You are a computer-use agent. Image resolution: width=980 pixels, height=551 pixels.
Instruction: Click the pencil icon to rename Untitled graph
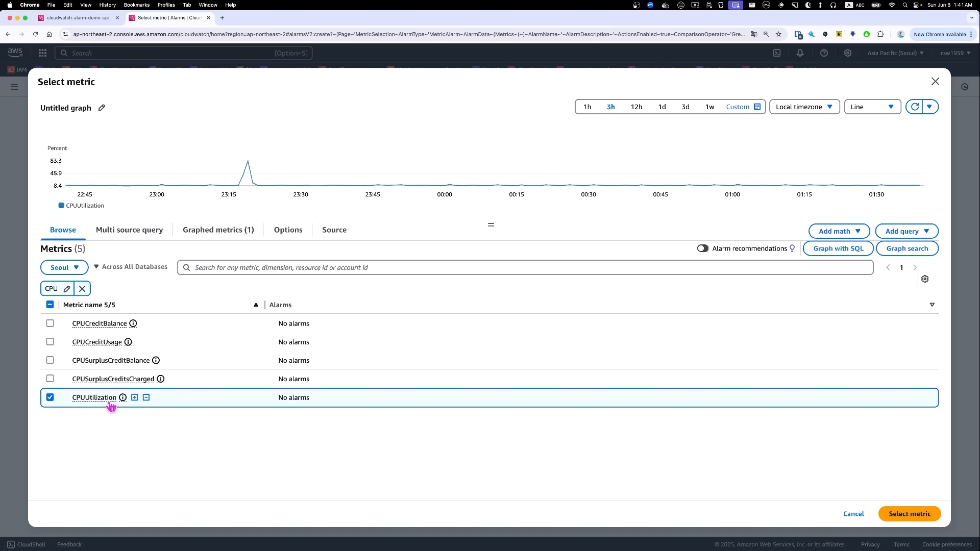(102, 108)
